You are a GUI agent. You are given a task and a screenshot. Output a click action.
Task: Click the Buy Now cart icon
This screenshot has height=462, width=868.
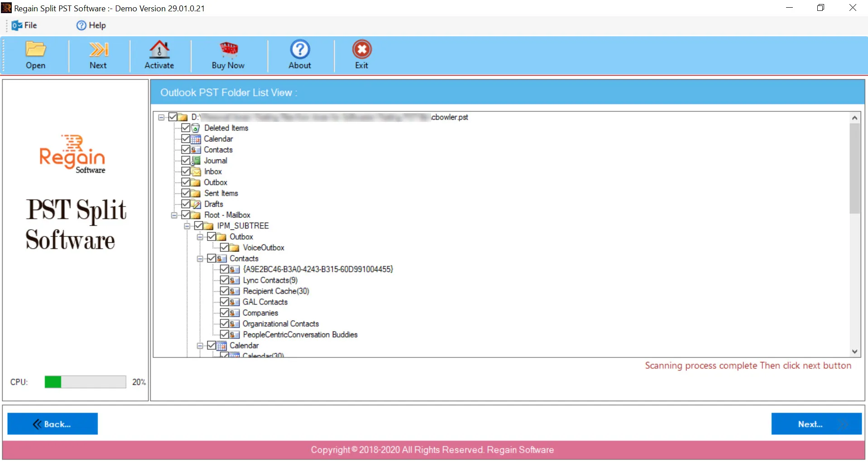[229, 49]
